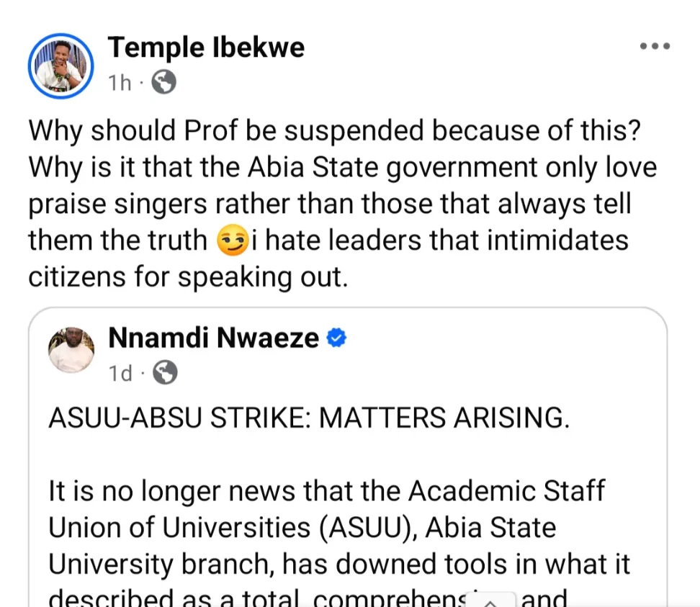Click Nnamdi Nwaeze's blue verified badge
Image resolution: width=700 pixels, height=607 pixels.
pos(336,338)
